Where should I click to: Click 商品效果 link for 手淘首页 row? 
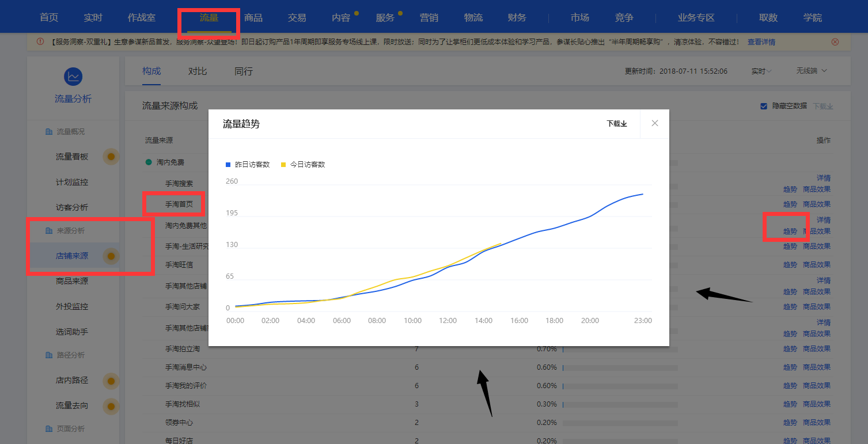tap(817, 204)
